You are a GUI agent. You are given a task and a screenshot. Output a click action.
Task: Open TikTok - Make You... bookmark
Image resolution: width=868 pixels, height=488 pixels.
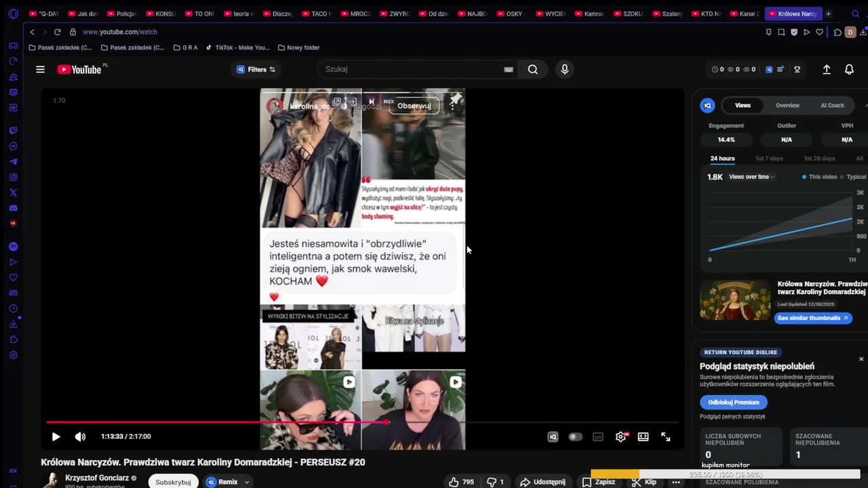coord(237,47)
